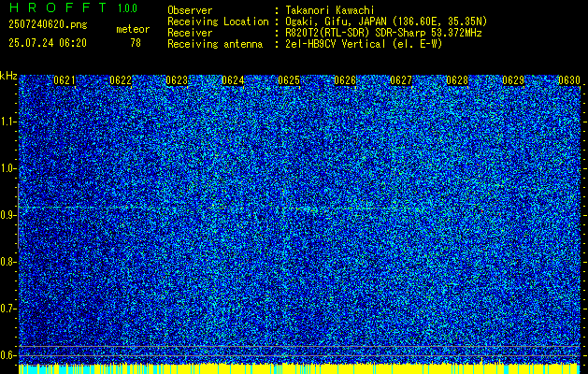Viewport: 588px width, 374px height.
Task: Click the 0629 time marker
Action: pyautogui.click(x=513, y=80)
